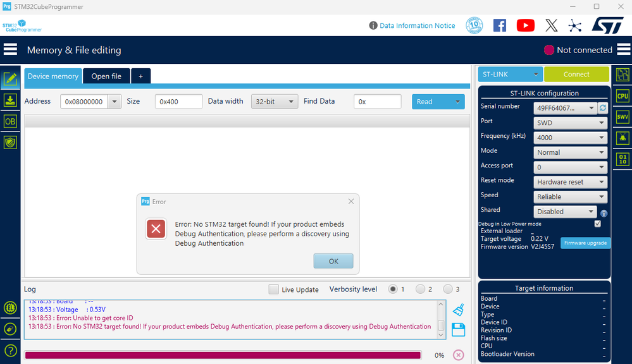632x364 pixels.
Task: Expand the Read button dropdown arrow
Action: 458,102
